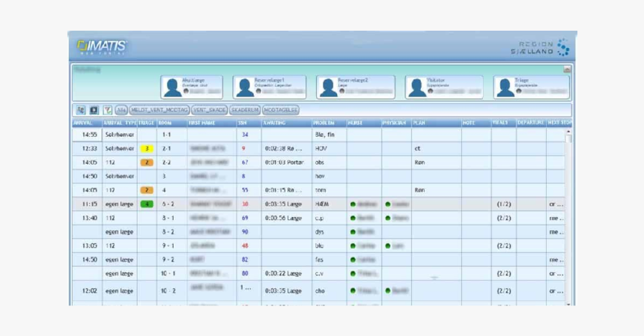Screen dimensions: 644x336
Task: Select the MELDT_VENT_MODTAG filter tab
Action: click(x=160, y=110)
